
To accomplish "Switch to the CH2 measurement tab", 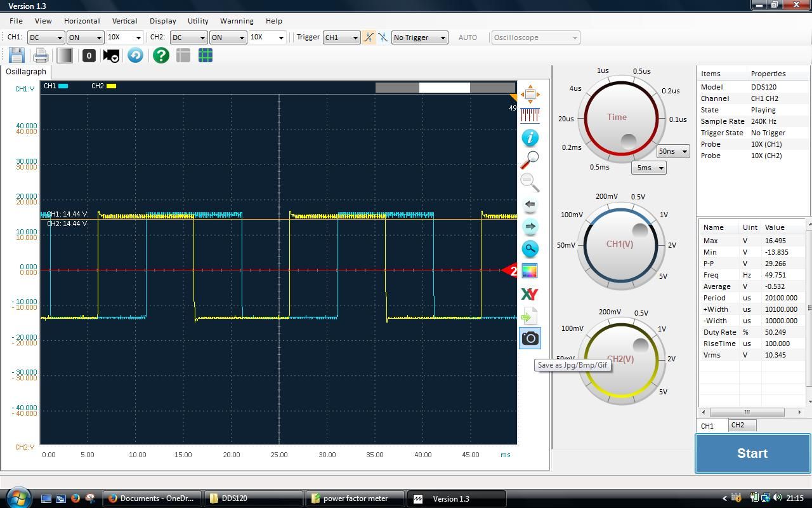I will pos(740,425).
